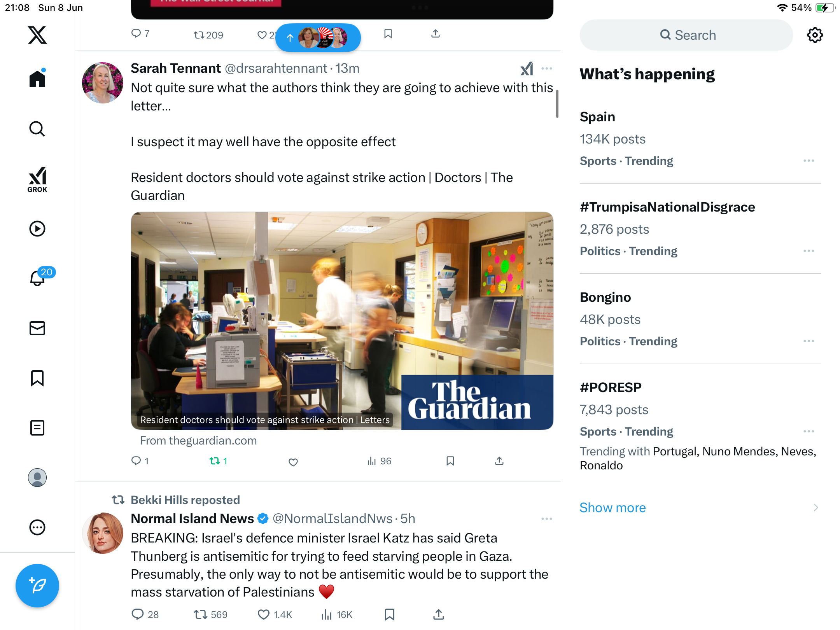Jump to new posts pill button

point(318,38)
